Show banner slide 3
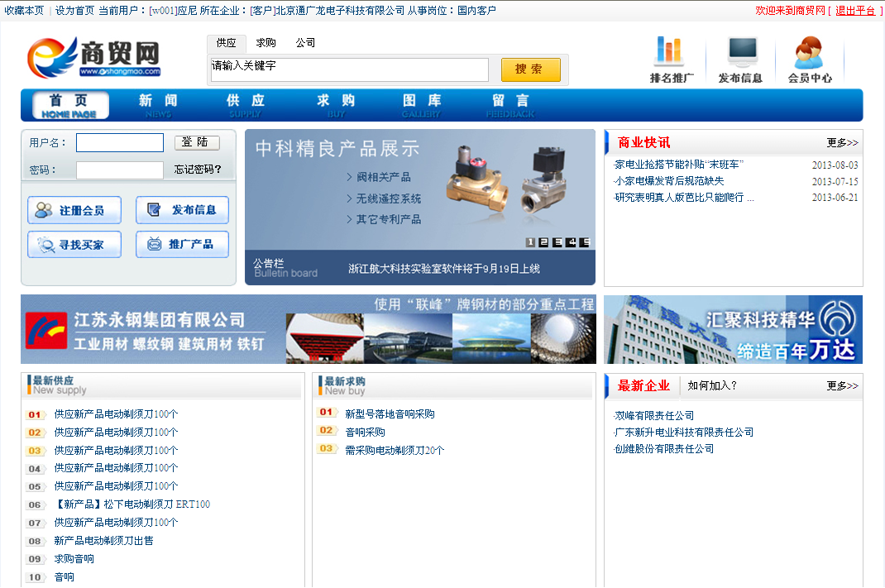The image size is (885, 588). pos(557,242)
